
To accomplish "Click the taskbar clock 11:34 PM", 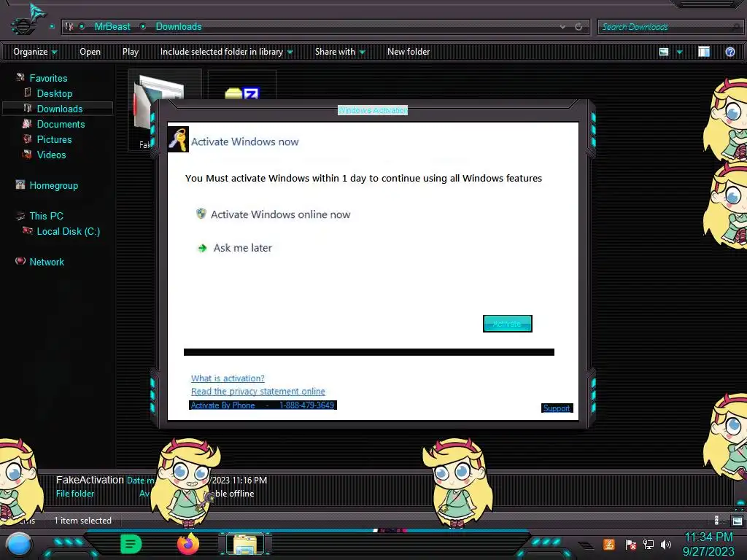I will (x=708, y=537).
